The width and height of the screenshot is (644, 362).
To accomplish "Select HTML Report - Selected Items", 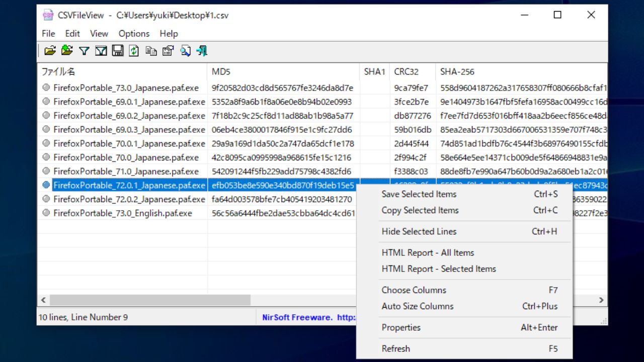I will tap(464, 268).
